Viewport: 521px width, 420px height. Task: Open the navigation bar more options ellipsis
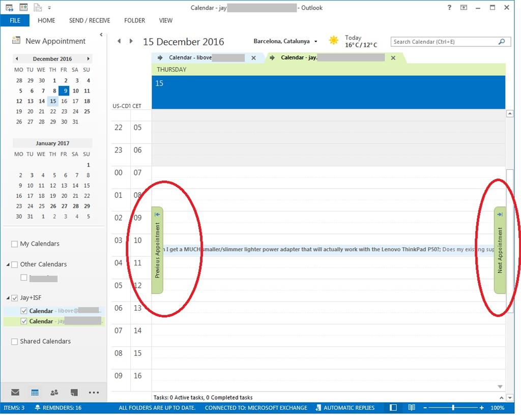pos(94,393)
